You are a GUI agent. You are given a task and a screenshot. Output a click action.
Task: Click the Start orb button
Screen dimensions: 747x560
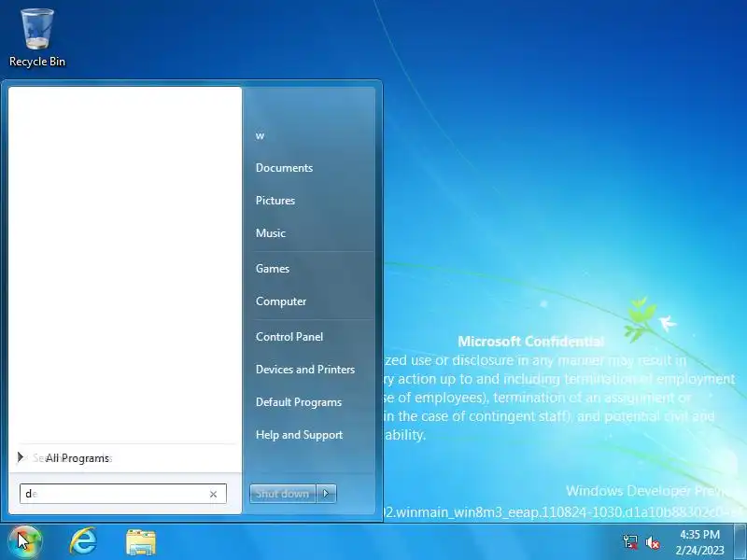pos(25,541)
